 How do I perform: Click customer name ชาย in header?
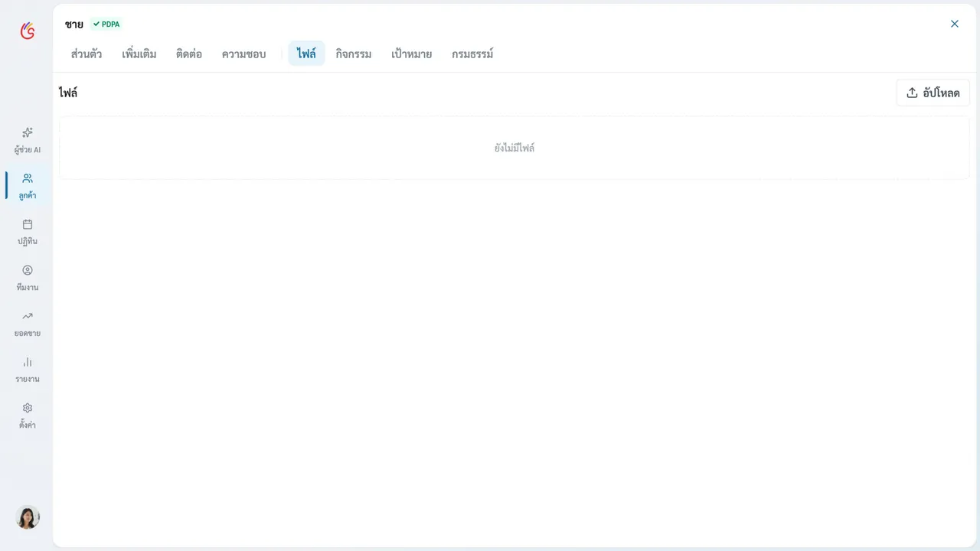74,24
